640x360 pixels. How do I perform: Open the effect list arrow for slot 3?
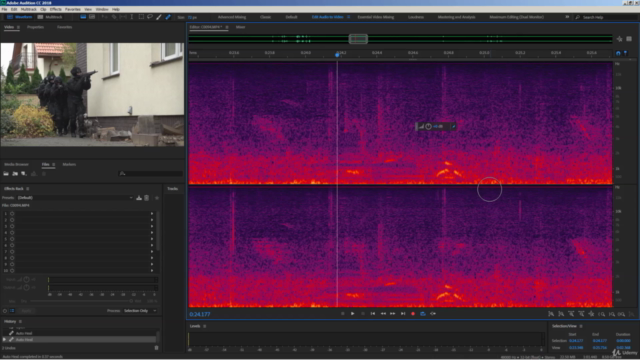pyautogui.click(x=152, y=226)
